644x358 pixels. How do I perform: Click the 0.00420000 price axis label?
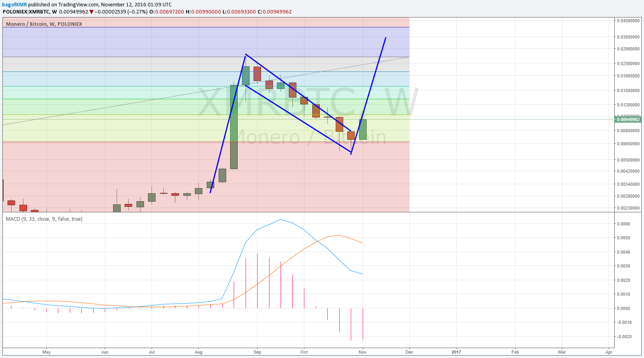(628, 171)
